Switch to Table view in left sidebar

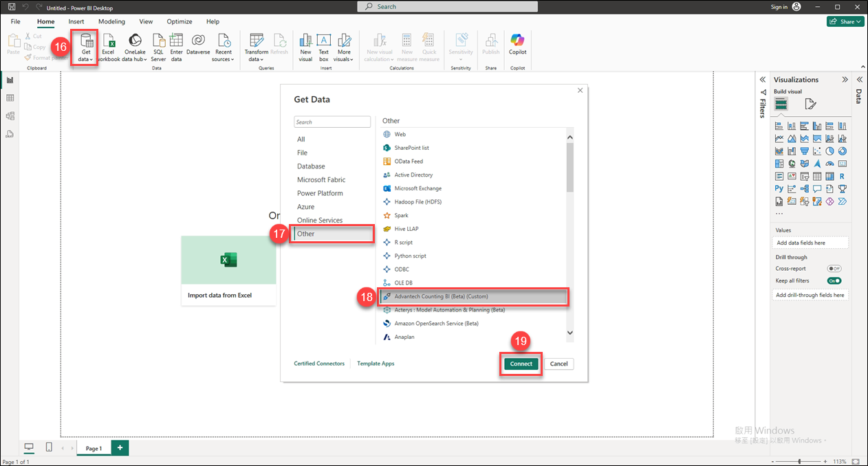tap(10, 98)
